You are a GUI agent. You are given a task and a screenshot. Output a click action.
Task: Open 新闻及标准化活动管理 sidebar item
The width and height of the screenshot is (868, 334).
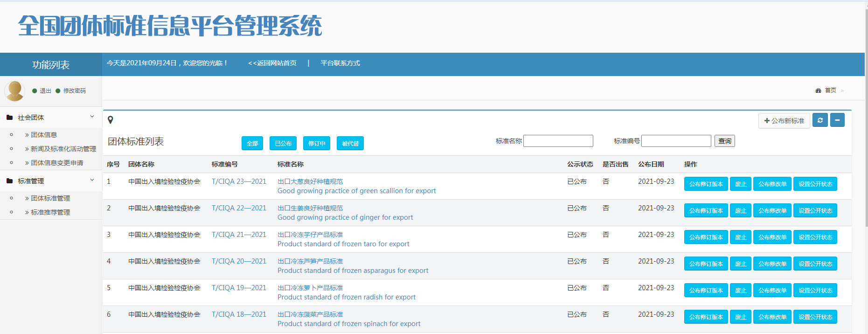(x=63, y=149)
